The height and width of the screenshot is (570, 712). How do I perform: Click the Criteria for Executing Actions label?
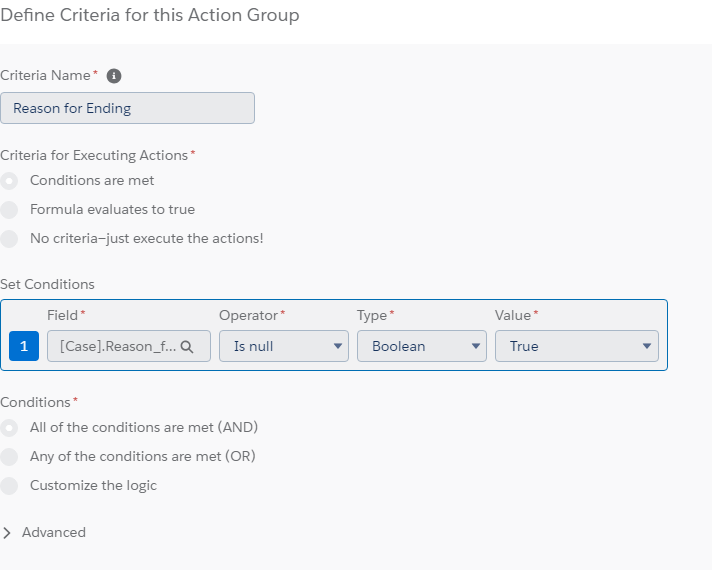94,155
